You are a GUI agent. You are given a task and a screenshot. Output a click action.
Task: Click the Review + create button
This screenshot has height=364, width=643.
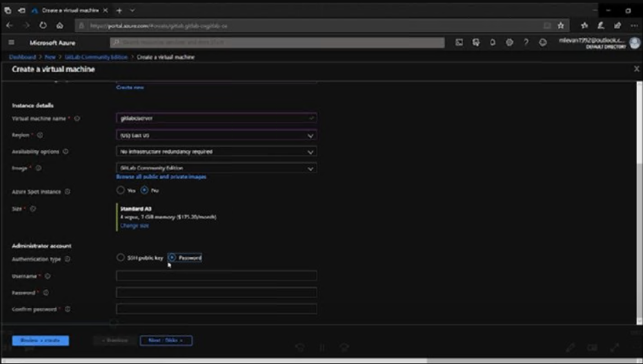tap(41, 341)
